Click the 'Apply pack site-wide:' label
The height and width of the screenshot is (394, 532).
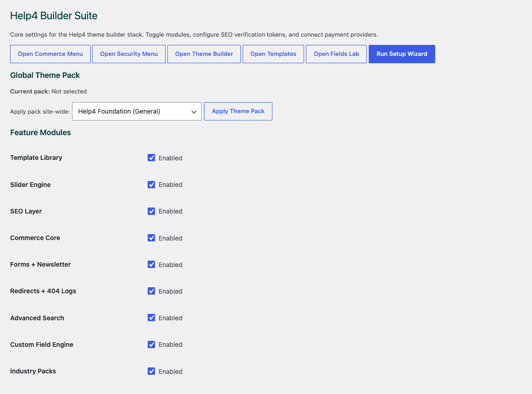tap(40, 111)
